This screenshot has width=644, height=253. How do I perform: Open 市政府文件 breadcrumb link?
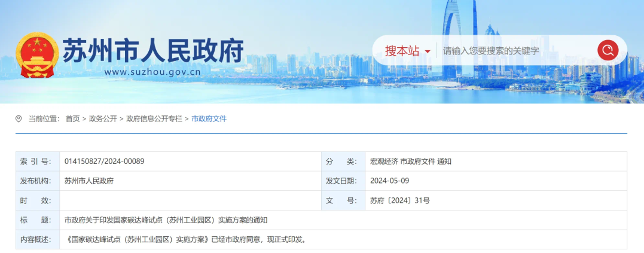[209, 119]
